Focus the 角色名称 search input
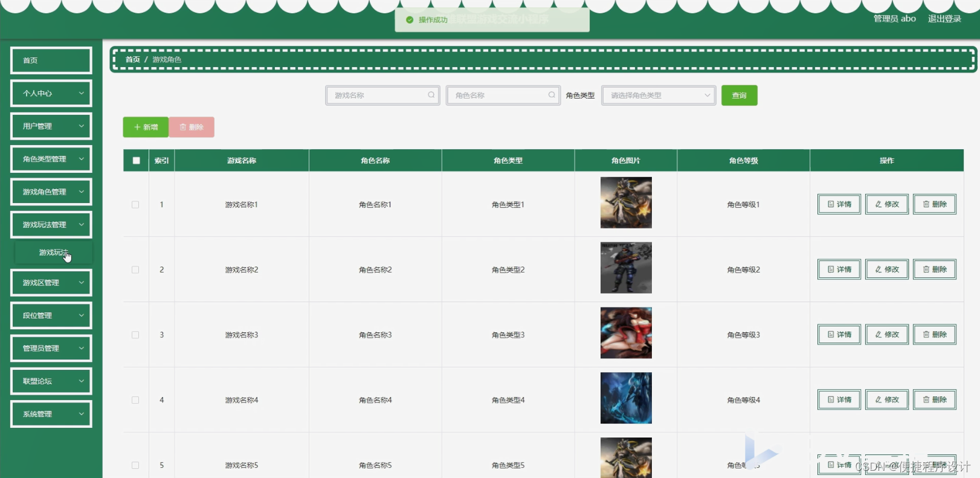The width and height of the screenshot is (980, 478). [x=503, y=95]
